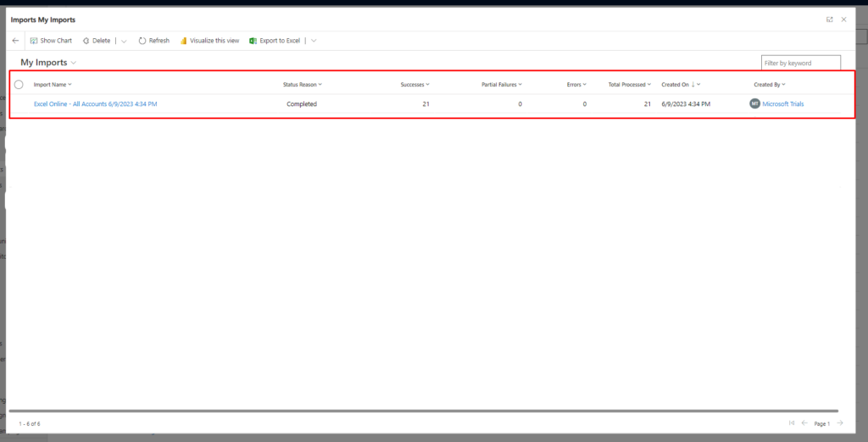Expand the Delete split-button dropdown arrow
This screenshot has height=442, width=868.
(x=124, y=41)
